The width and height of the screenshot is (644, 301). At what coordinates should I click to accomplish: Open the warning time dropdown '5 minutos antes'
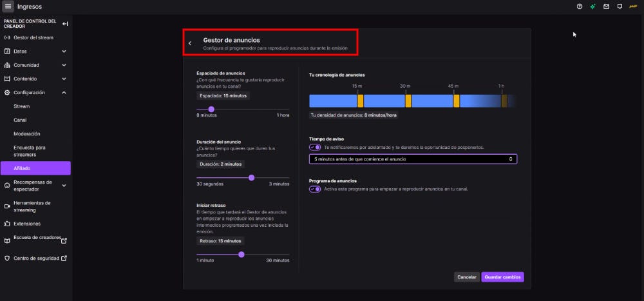tap(413, 159)
